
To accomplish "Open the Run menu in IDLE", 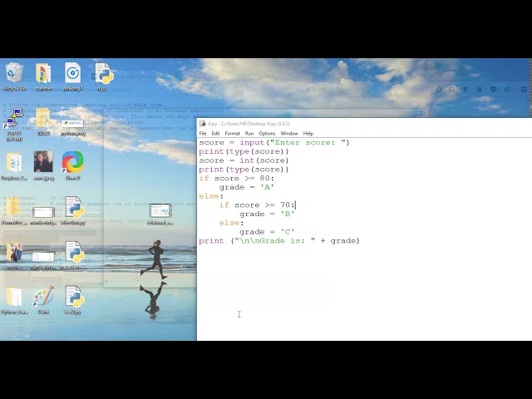I will tap(249, 133).
